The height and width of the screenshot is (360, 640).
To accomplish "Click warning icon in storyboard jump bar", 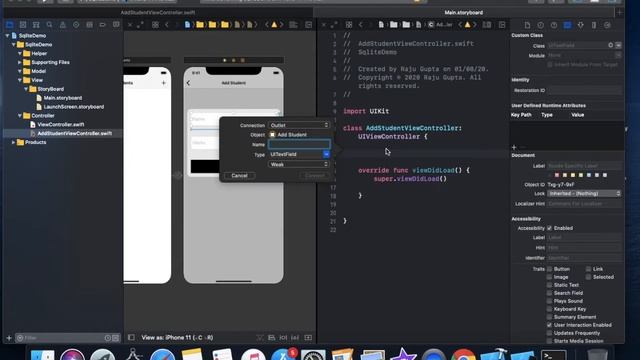I will pos(274,25).
